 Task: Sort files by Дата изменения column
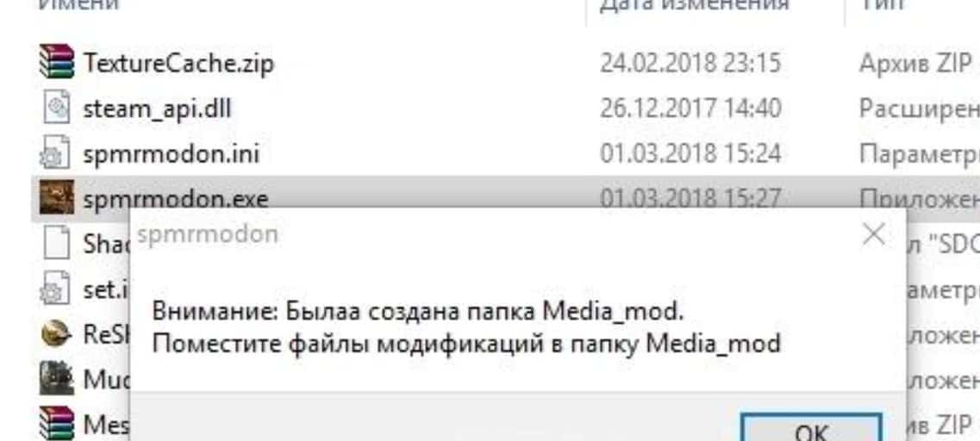[x=693, y=6]
